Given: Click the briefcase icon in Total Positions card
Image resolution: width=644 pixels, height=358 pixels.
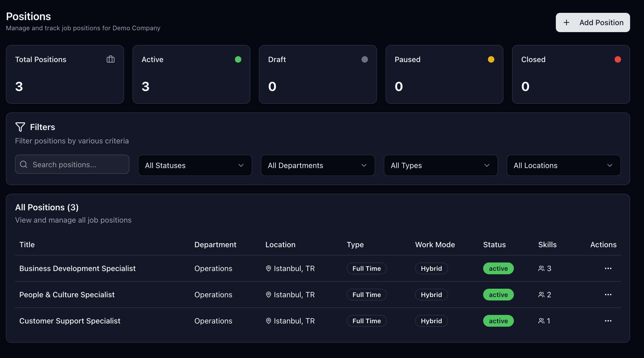Looking at the screenshot, I should coord(111,59).
